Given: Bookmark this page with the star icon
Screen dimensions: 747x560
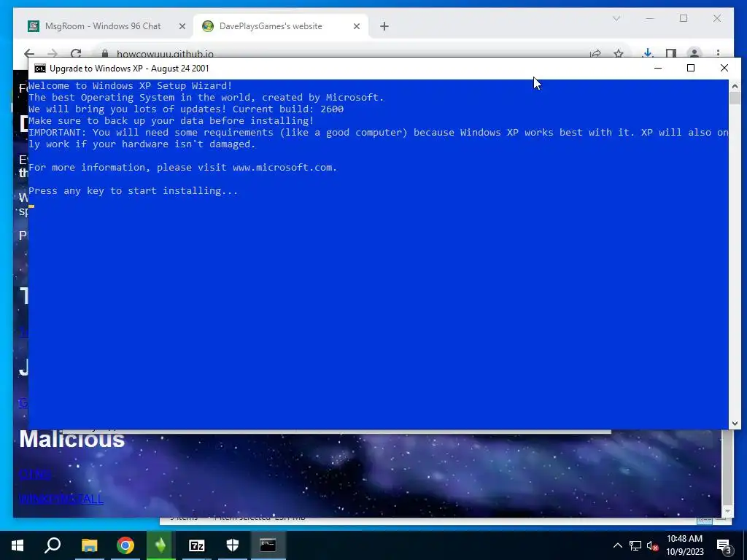Looking at the screenshot, I should tap(619, 54).
